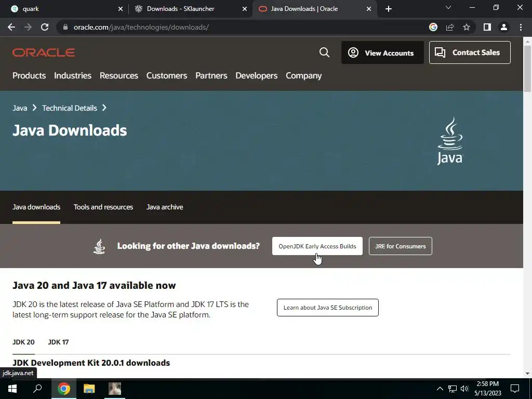The width and height of the screenshot is (532, 399).
Task: Open the Products menu
Action: tap(29, 76)
